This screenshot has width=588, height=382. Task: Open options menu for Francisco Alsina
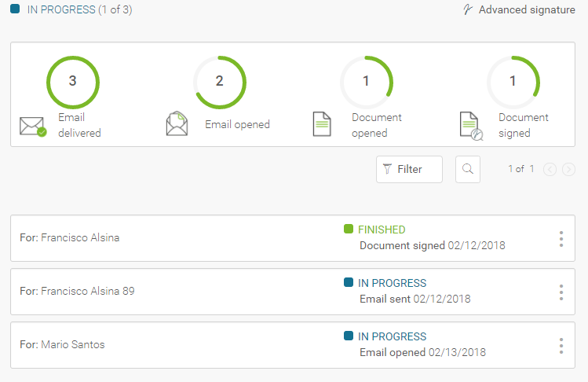561,239
